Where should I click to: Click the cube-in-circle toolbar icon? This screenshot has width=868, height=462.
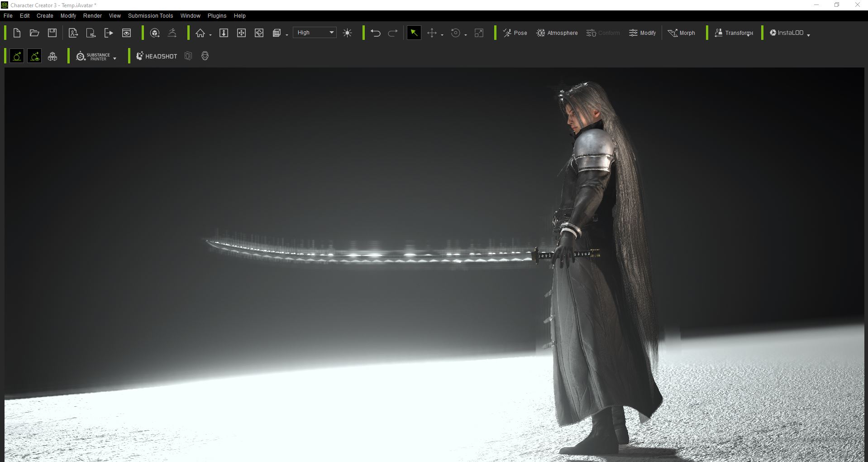[155, 33]
